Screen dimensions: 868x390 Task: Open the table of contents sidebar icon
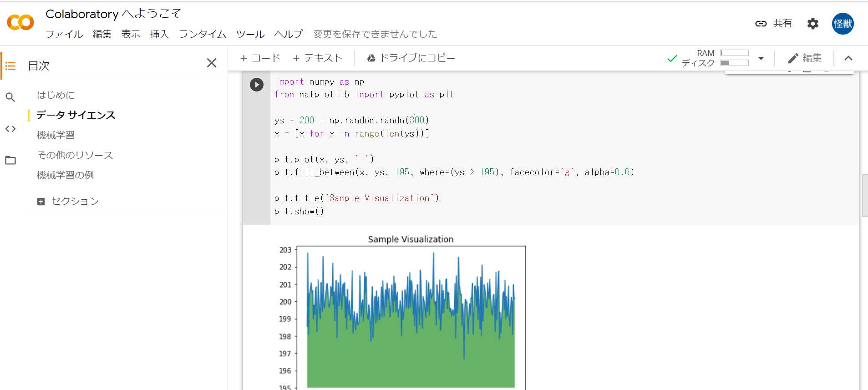10,66
